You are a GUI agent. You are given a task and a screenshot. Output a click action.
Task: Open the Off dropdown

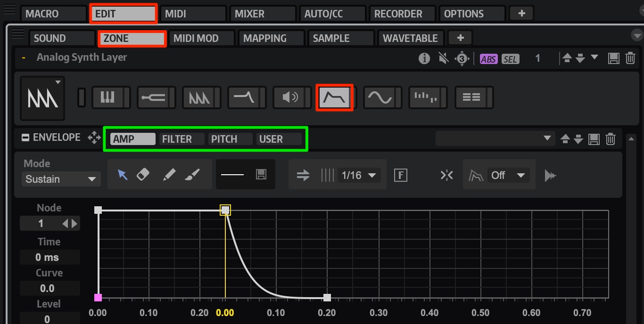[x=508, y=176]
